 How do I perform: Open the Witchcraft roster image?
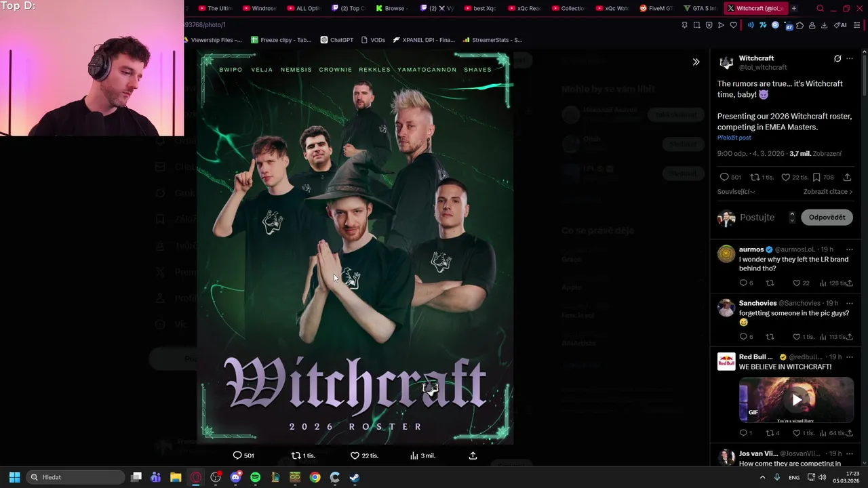pos(355,248)
